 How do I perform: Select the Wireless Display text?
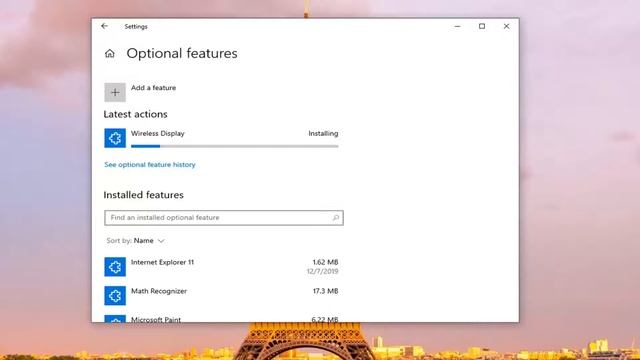[x=158, y=133]
